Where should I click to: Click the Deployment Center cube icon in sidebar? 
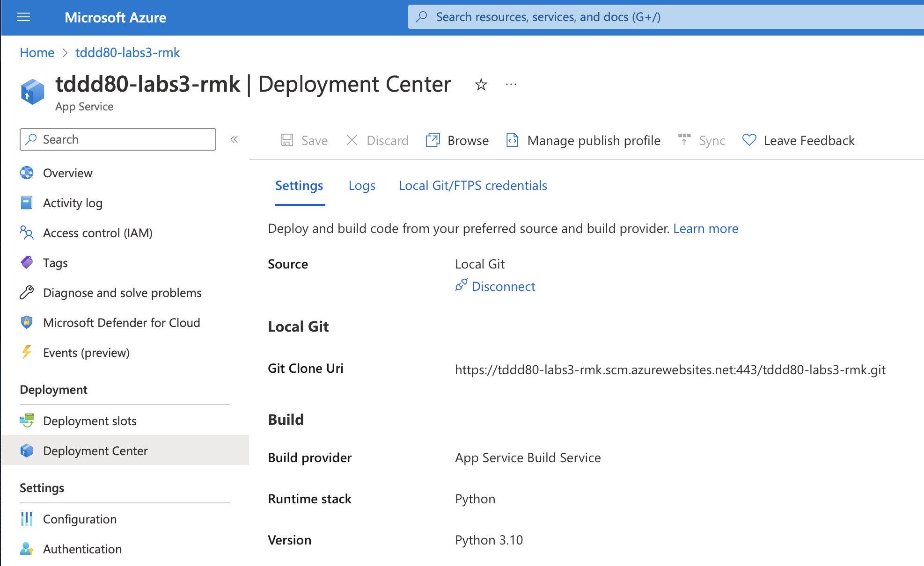point(27,450)
